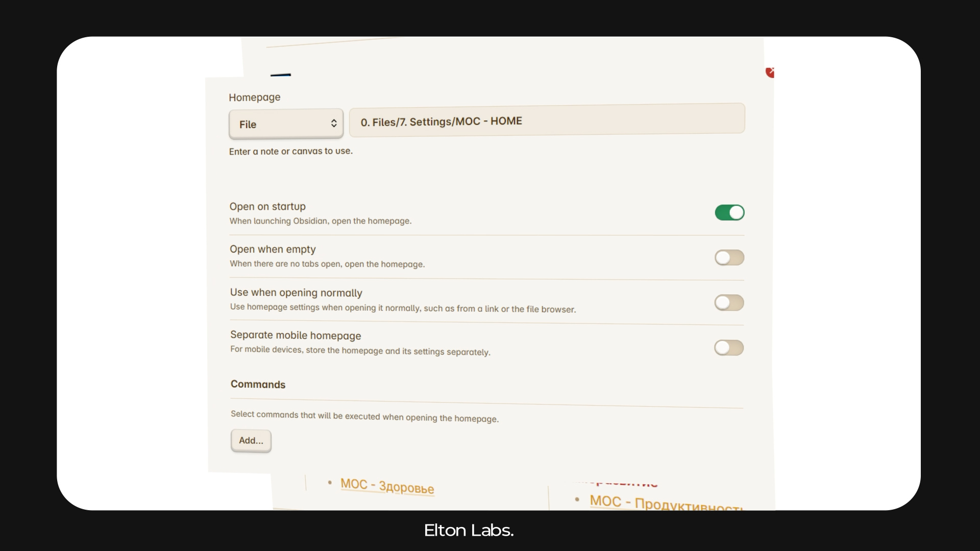Enable Separate mobile homepage switch

729,348
